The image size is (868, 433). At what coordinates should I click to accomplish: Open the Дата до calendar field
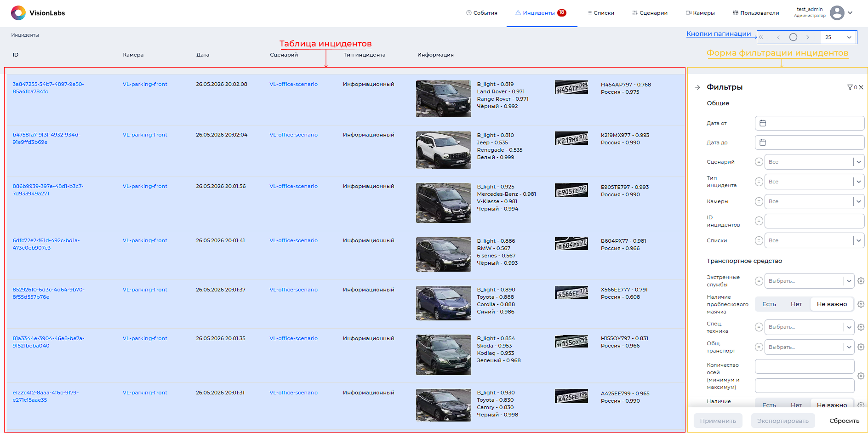tap(810, 142)
